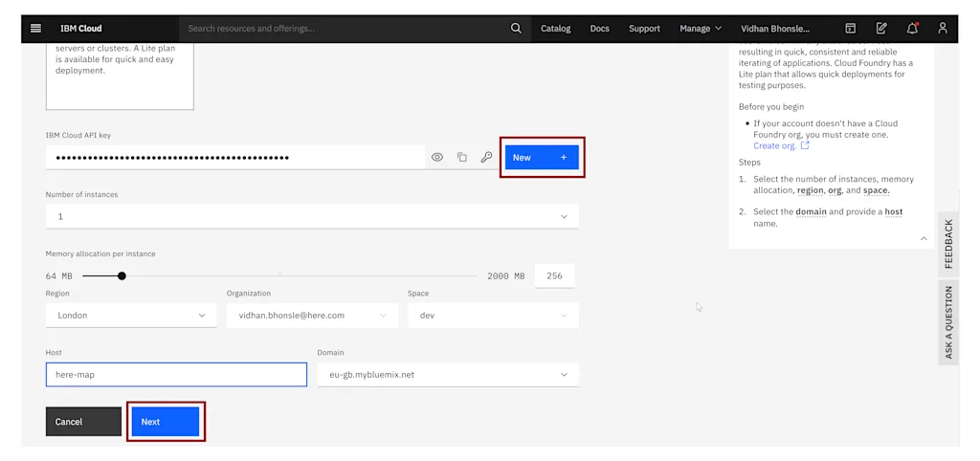Click the region term in Steps

coord(810,190)
